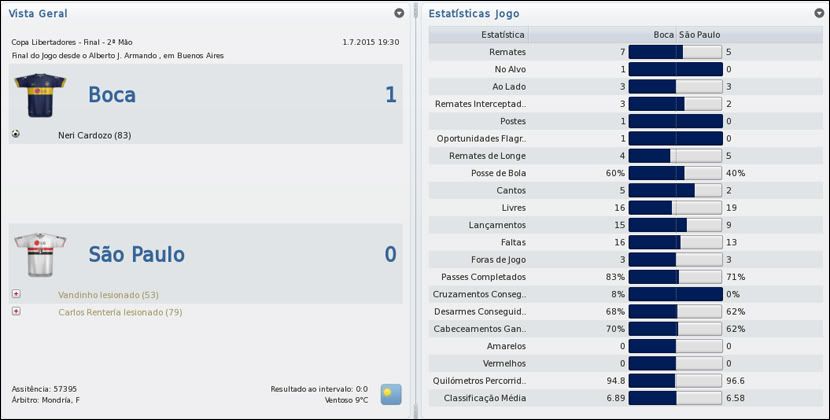The image size is (830, 420).
Task: Click the goal ball icon beside Neri Cardozo
Action: [16, 134]
